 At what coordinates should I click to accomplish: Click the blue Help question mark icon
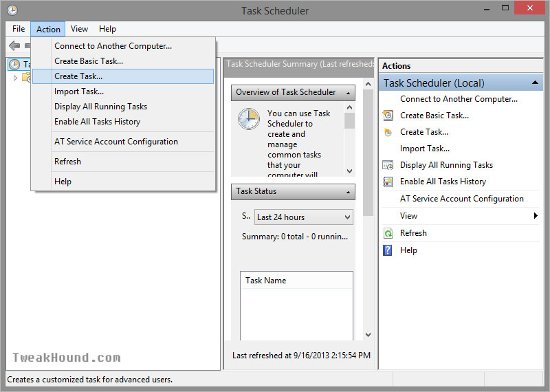click(x=388, y=250)
